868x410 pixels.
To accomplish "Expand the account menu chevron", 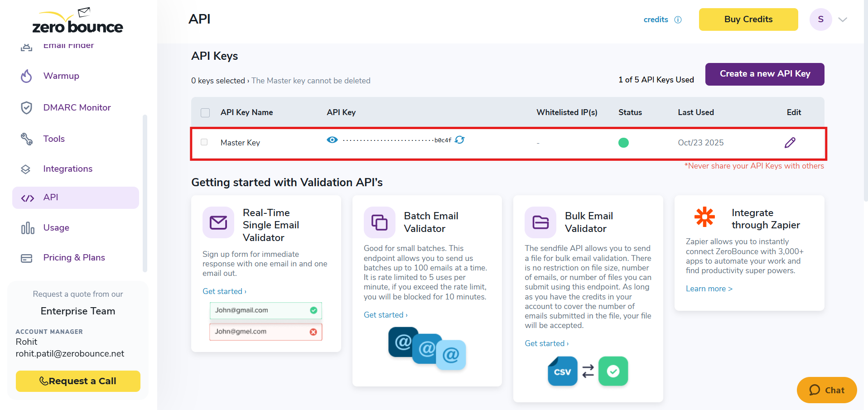I will pyautogui.click(x=842, y=19).
